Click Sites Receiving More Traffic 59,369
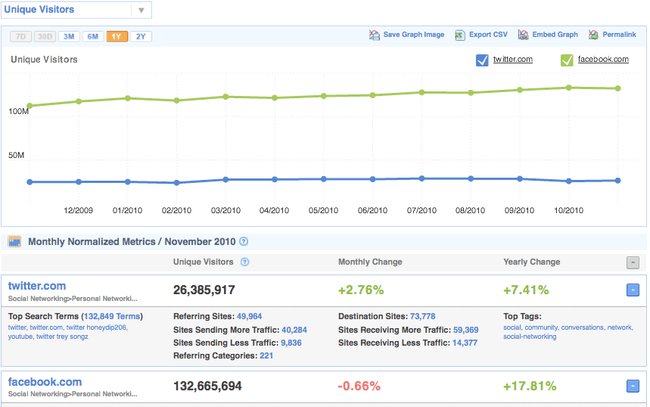This screenshot has width=650, height=407. (x=466, y=330)
